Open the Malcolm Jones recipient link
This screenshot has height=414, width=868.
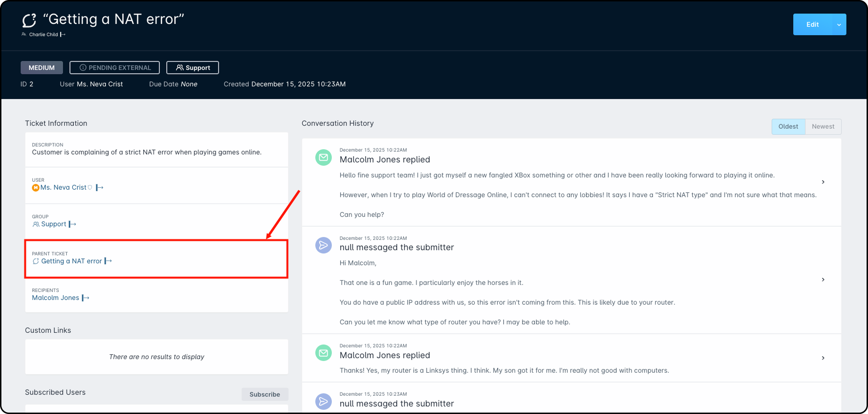[55, 298]
